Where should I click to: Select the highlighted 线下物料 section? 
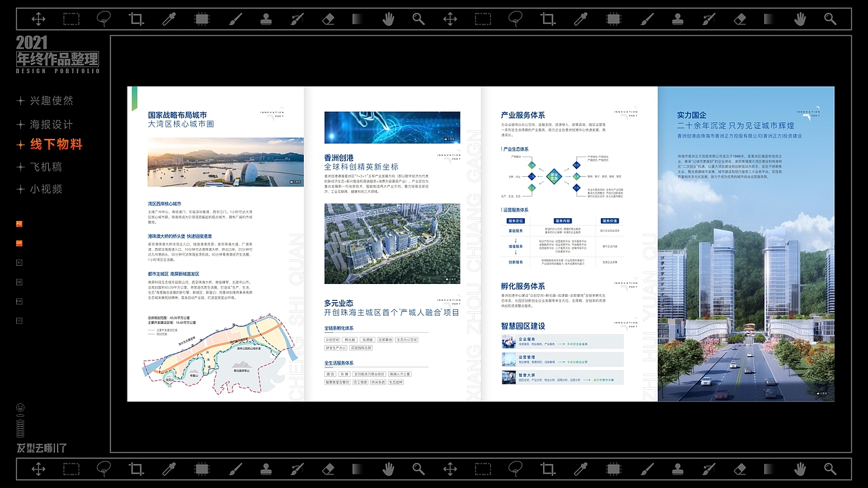tap(56, 144)
